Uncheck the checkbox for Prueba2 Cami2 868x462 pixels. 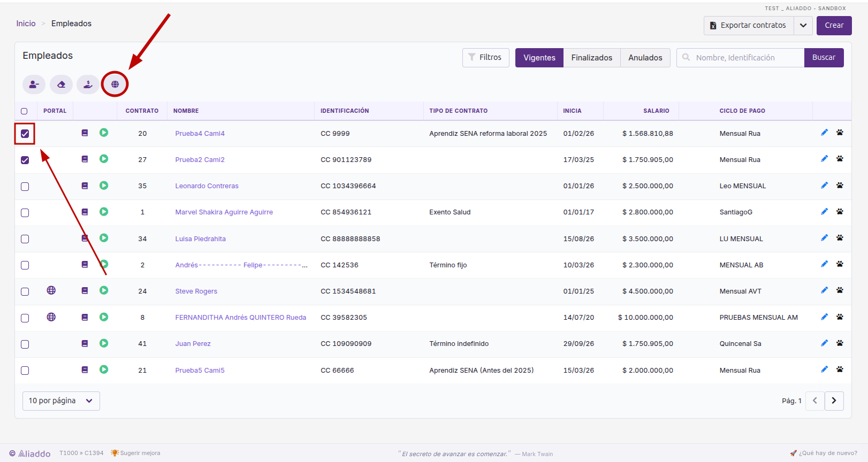click(25, 160)
